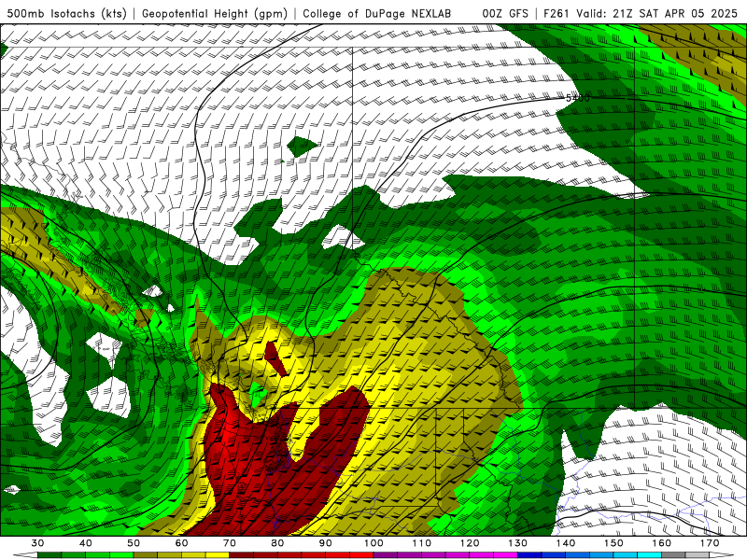Select the dark blue 130-135 kt swatch
This screenshot has height=560, width=747.
tap(529, 555)
